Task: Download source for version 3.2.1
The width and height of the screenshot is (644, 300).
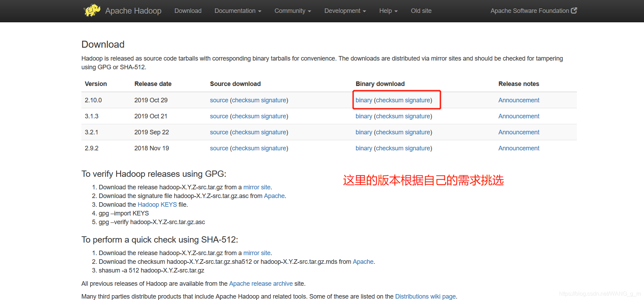Action: [219, 132]
